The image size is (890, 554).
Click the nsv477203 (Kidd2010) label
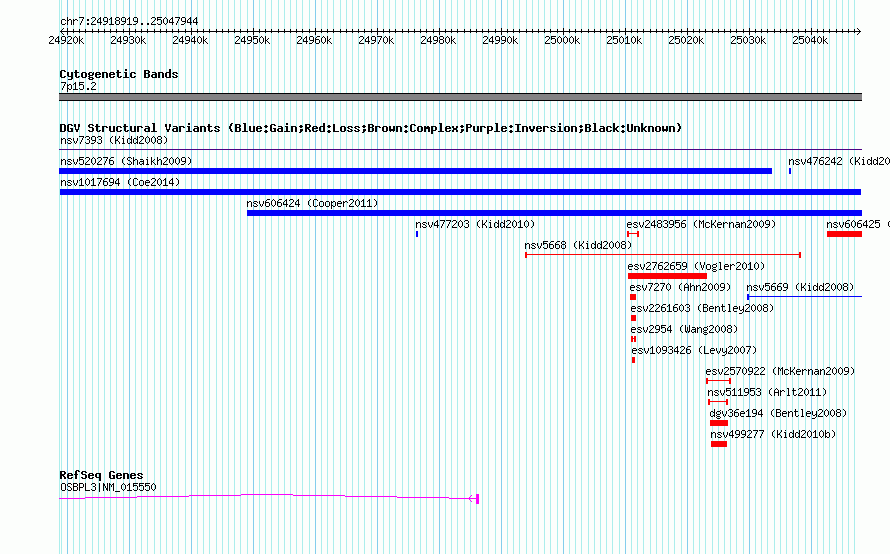click(475, 224)
